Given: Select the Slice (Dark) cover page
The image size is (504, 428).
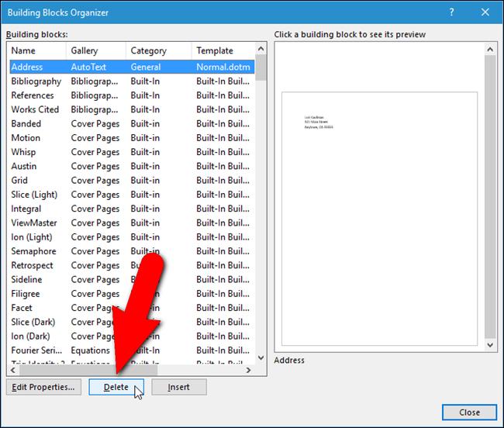Looking at the screenshot, I should tap(132, 321).
